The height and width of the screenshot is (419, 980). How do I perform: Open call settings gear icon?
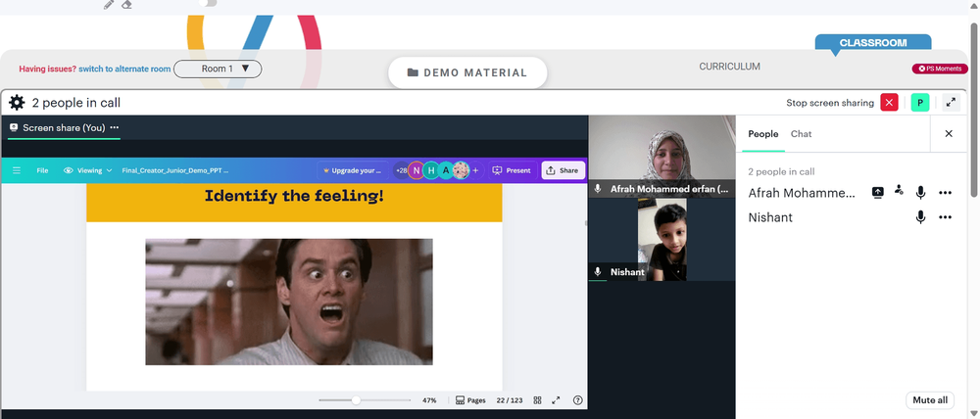(17, 103)
